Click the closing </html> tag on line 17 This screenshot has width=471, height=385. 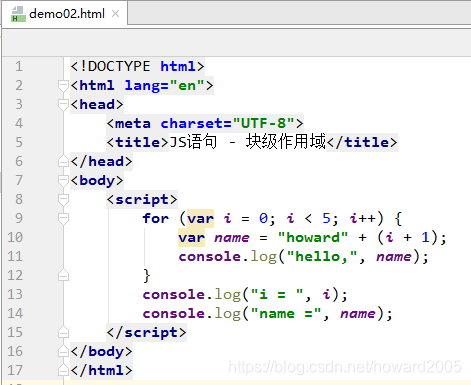coord(101,370)
